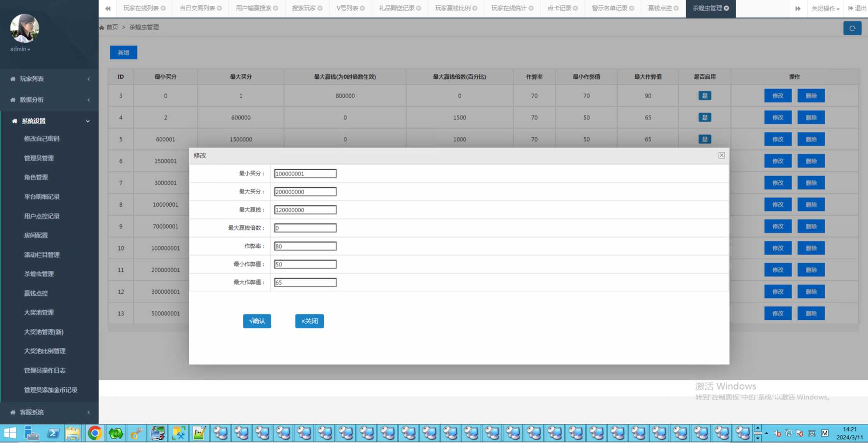Toggle 是否启用 button for row ID 4
The image size is (868, 443).
pyautogui.click(x=704, y=117)
